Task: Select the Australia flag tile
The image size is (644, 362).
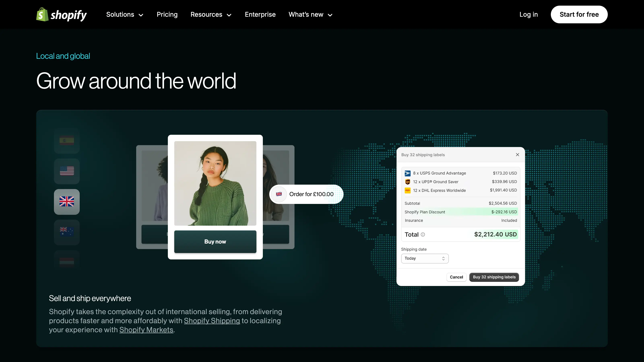Action: [67, 232]
